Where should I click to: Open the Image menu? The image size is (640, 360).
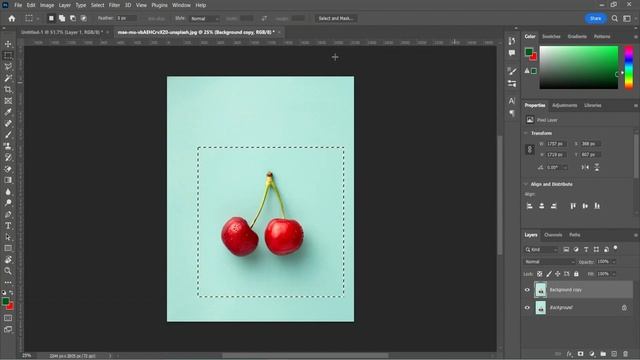pos(47,5)
